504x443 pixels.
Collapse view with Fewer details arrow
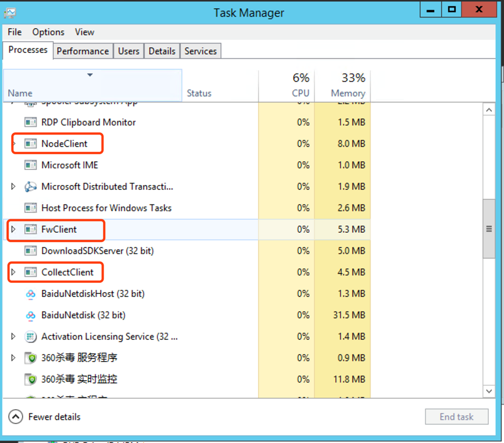[x=16, y=417]
